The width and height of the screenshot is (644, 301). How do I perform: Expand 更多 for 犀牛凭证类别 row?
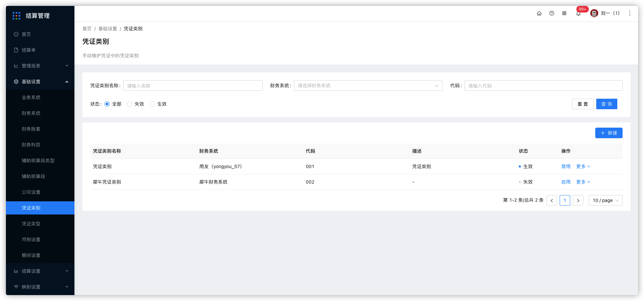(x=583, y=182)
